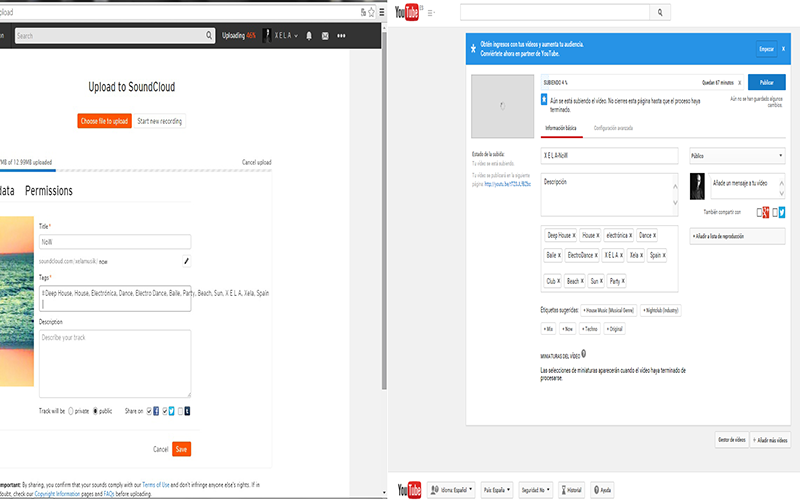The image size is (800, 500).
Task: Click the SoundCloud search magnifier icon
Action: [209, 35]
